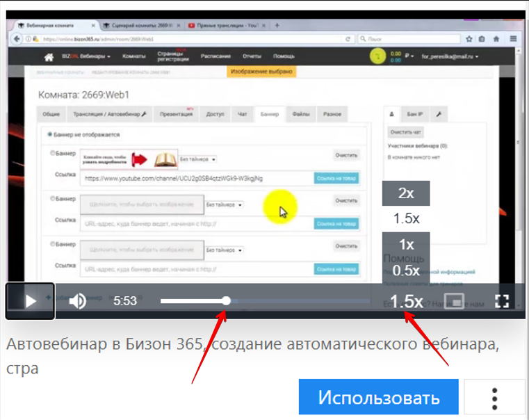This screenshot has height=420, width=529.
Task: Click the video progress bar handle
Action: pyautogui.click(x=227, y=300)
